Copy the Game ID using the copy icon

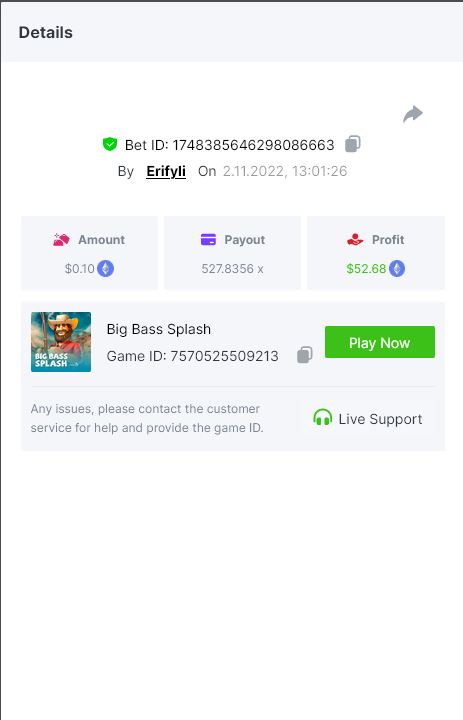(x=305, y=354)
